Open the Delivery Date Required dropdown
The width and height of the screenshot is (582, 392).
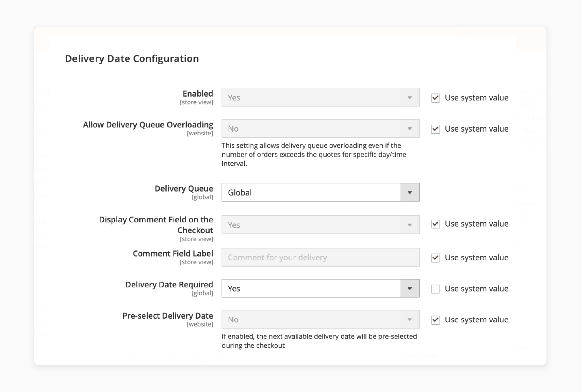tap(320, 288)
